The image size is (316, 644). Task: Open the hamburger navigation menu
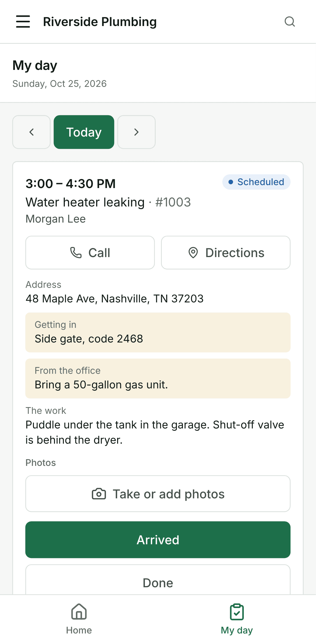coord(23,22)
